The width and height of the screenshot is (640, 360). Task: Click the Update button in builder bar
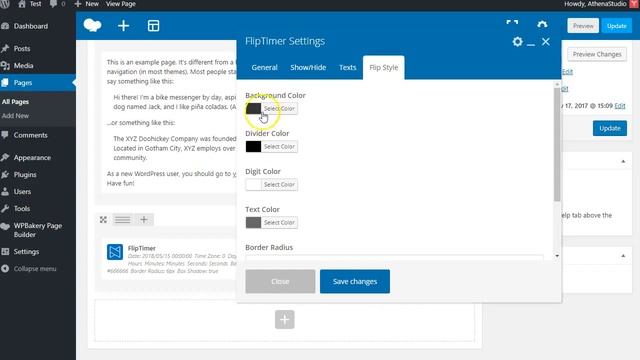point(616,26)
